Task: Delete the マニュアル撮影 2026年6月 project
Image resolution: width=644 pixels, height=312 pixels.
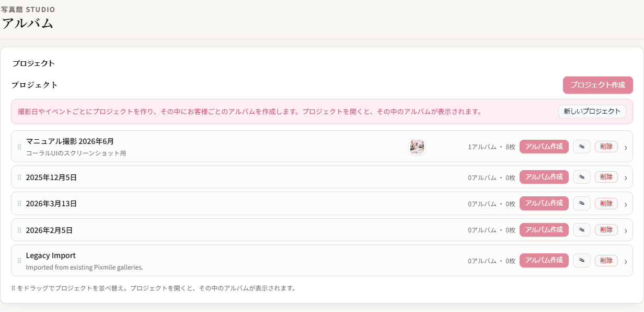Action: point(606,147)
